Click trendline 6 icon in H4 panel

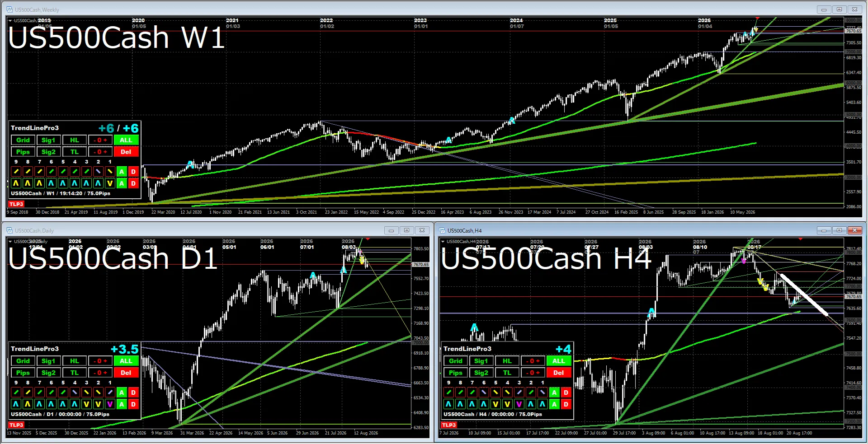tap(484, 393)
